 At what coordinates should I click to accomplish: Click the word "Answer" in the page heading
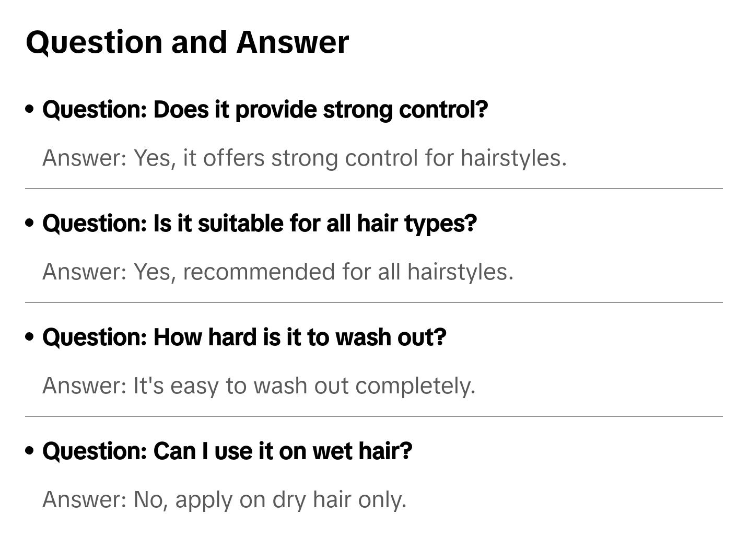[x=293, y=42]
